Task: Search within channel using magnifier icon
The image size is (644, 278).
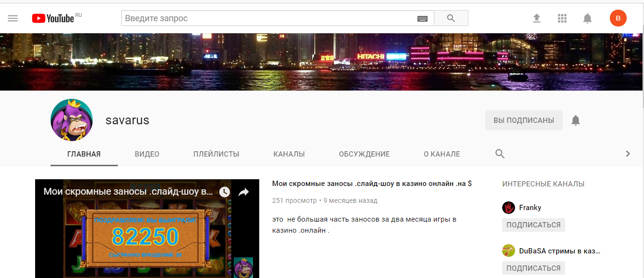Action: (500, 154)
